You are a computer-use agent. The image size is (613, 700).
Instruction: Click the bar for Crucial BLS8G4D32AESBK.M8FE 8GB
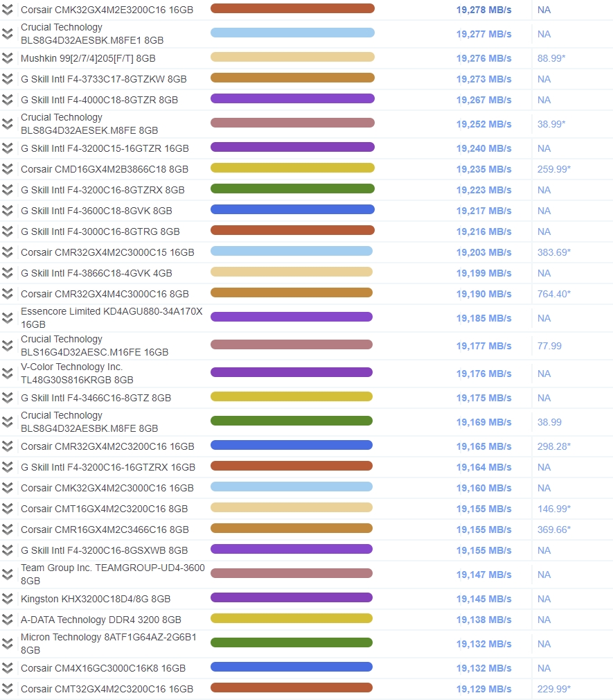(x=292, y=421)
